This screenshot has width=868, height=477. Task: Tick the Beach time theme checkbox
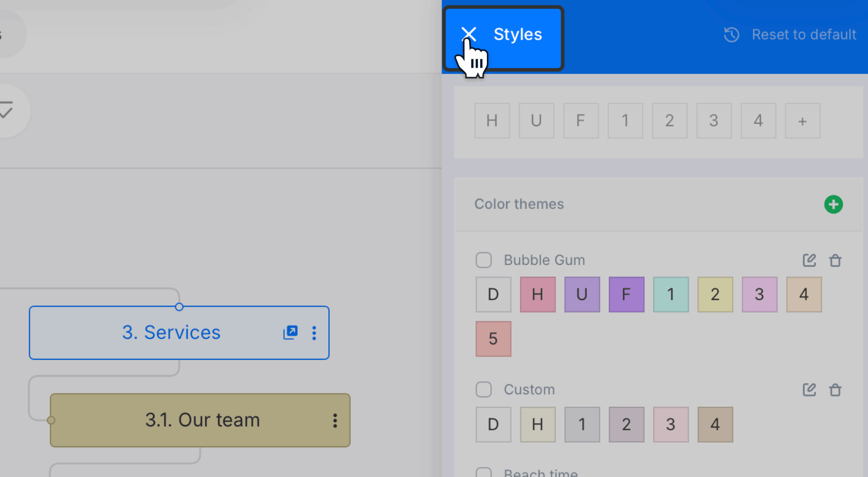484,473
